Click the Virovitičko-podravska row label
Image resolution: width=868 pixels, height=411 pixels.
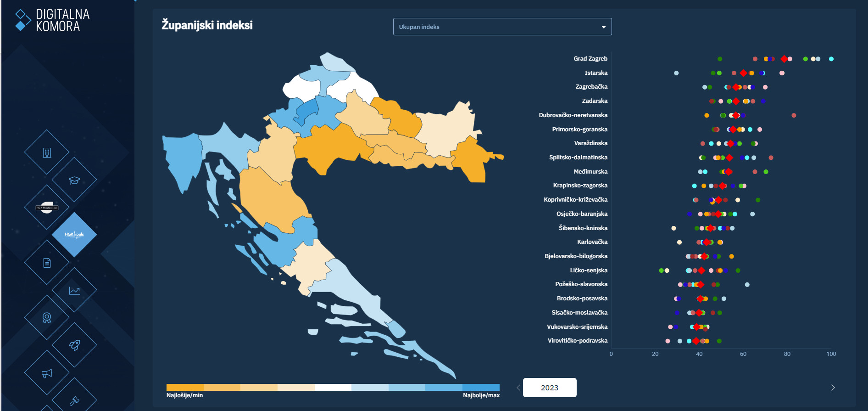click(x=577, y=341)
